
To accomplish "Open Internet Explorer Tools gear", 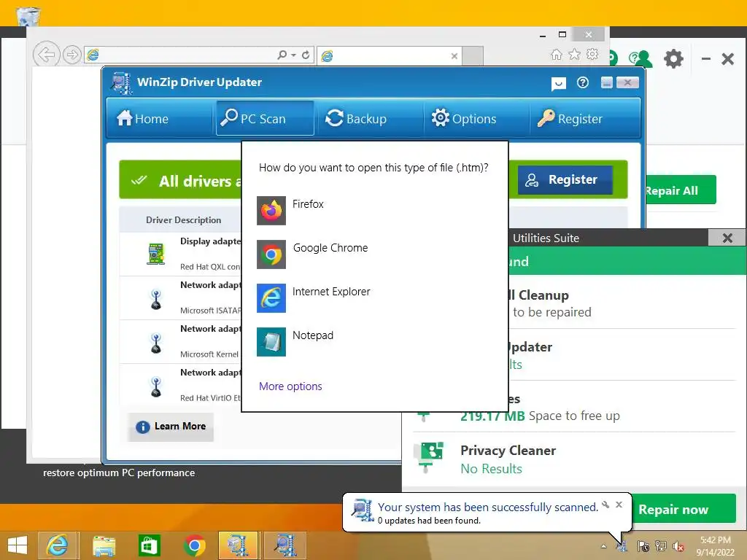I will click(x=592, y=54).
